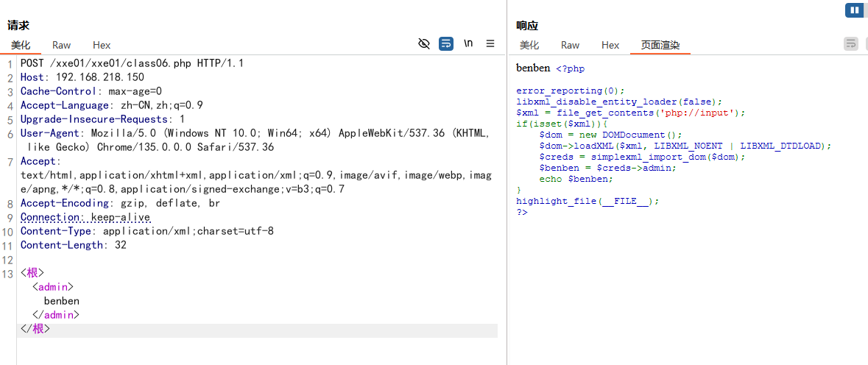Toggle the \n non-printable characters button
The height and width of the screenshot is (365, 868).
click(x=468, y=44)
